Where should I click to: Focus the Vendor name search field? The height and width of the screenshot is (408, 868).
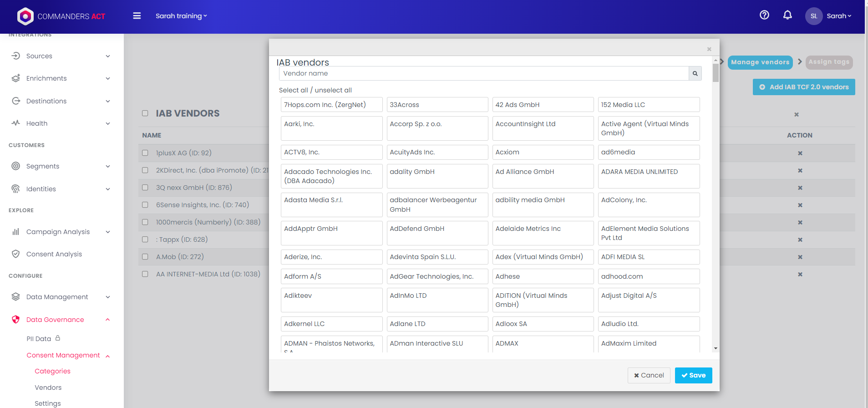[x=483, y=73]
